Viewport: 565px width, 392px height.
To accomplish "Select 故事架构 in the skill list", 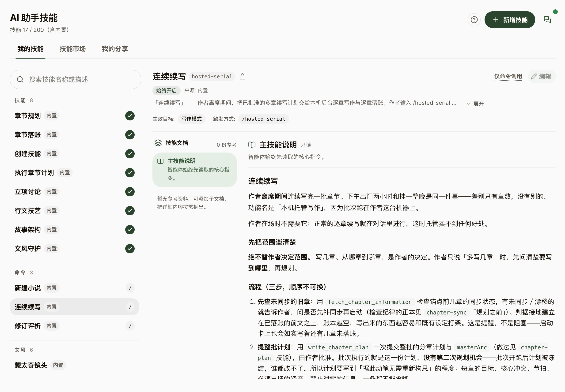I will pos(75,229).
